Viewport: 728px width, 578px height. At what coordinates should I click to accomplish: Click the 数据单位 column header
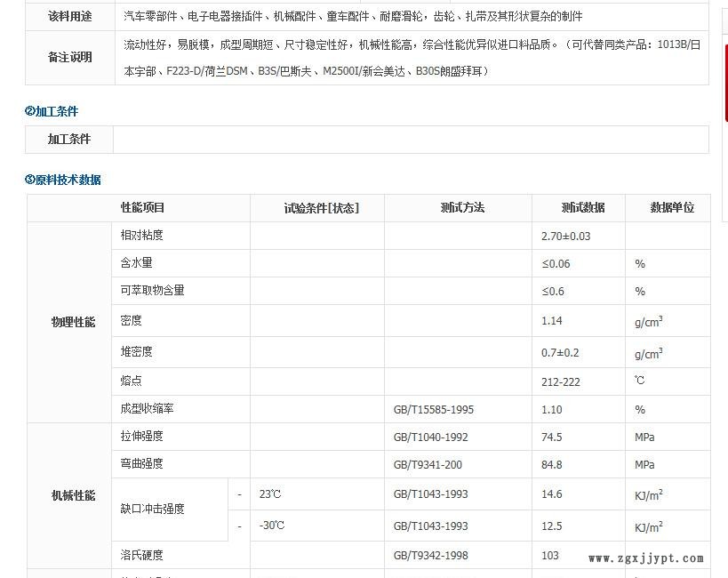click(x=672, y=208)
